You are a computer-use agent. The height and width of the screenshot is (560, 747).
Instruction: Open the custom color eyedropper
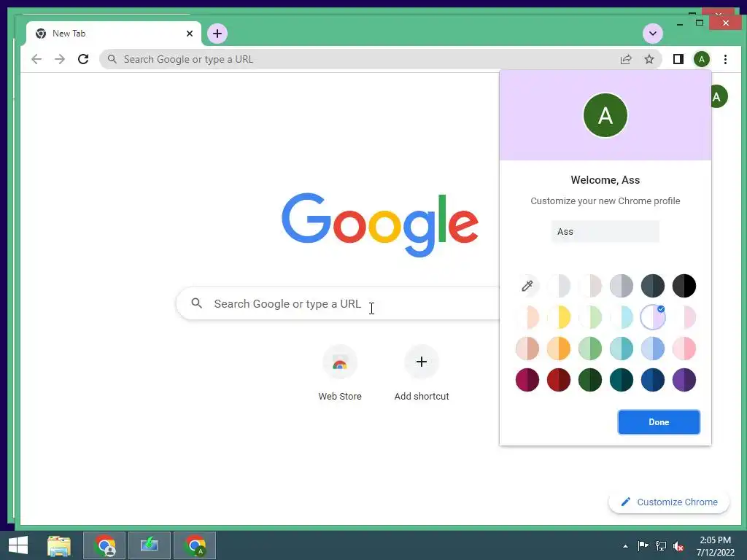tap(527, 286)
